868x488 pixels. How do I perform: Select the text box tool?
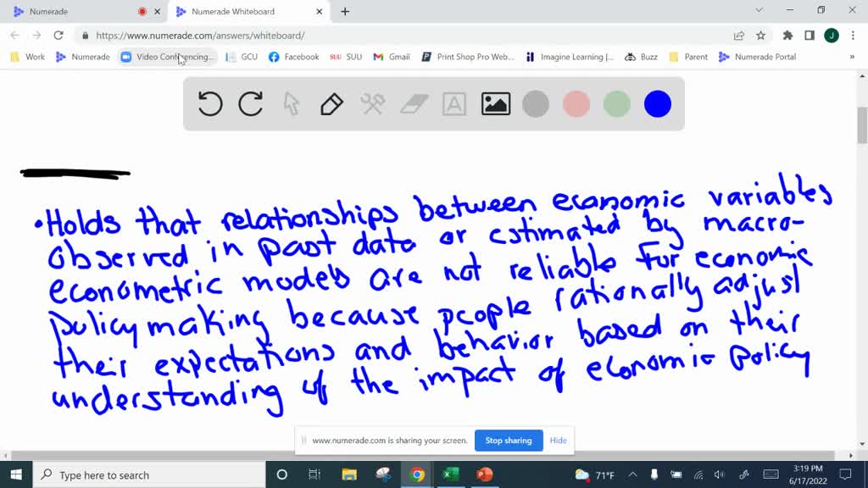coord(454,104)
